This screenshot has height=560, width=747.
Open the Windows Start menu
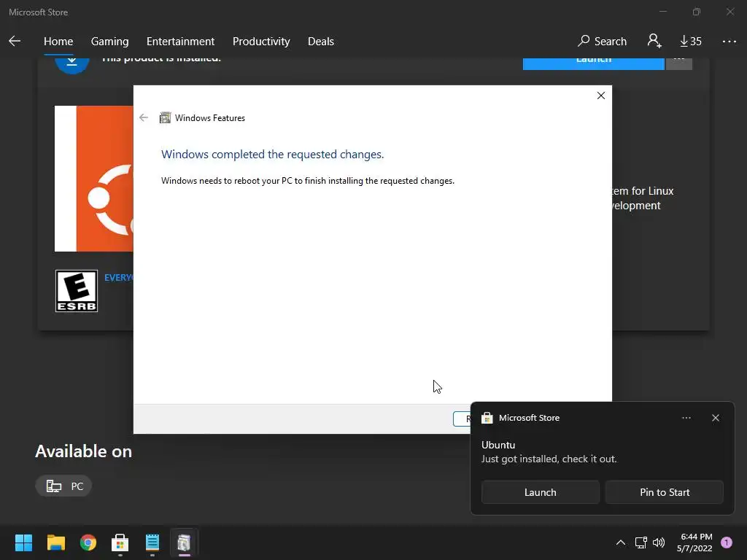[x=23, y=542]
